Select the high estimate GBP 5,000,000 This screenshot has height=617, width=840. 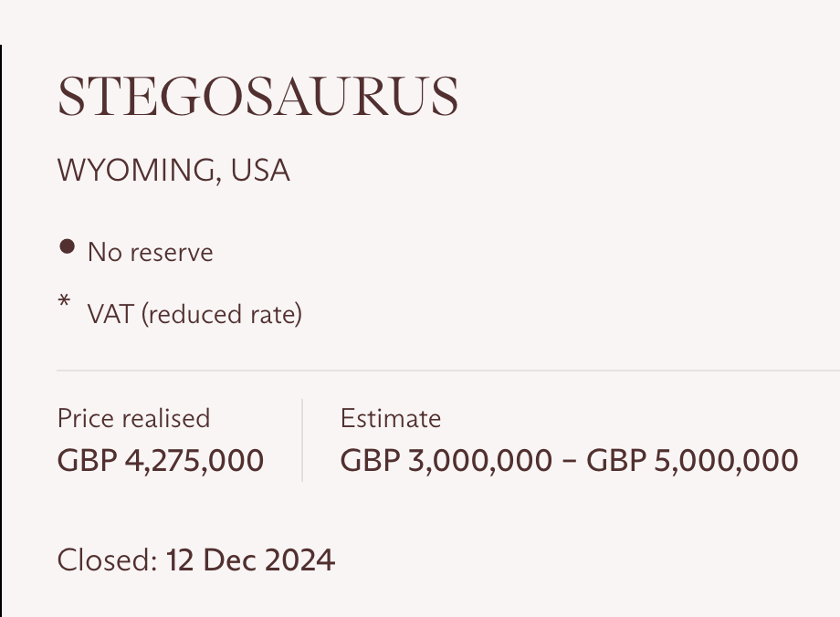[x=692, y=461]
